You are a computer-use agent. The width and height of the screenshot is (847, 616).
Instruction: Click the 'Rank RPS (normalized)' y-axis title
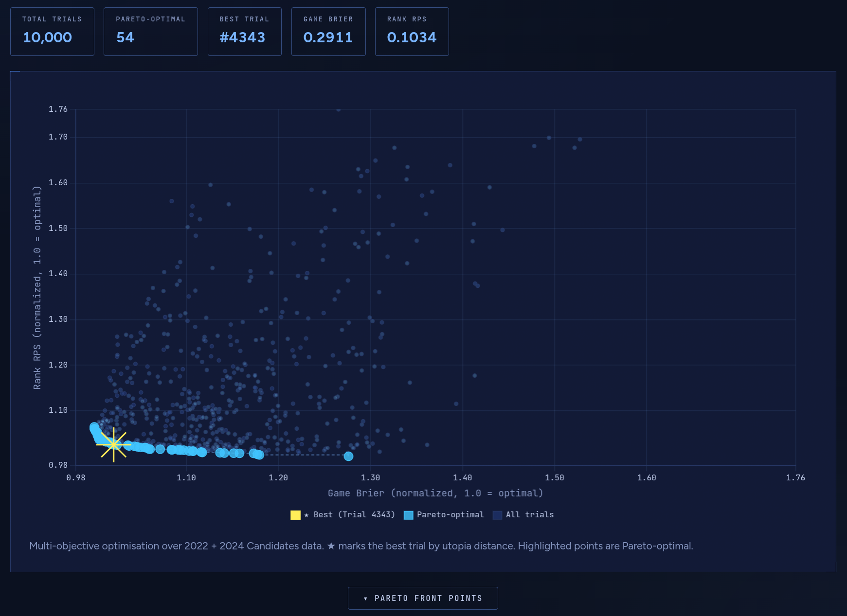tap(37, 288)
